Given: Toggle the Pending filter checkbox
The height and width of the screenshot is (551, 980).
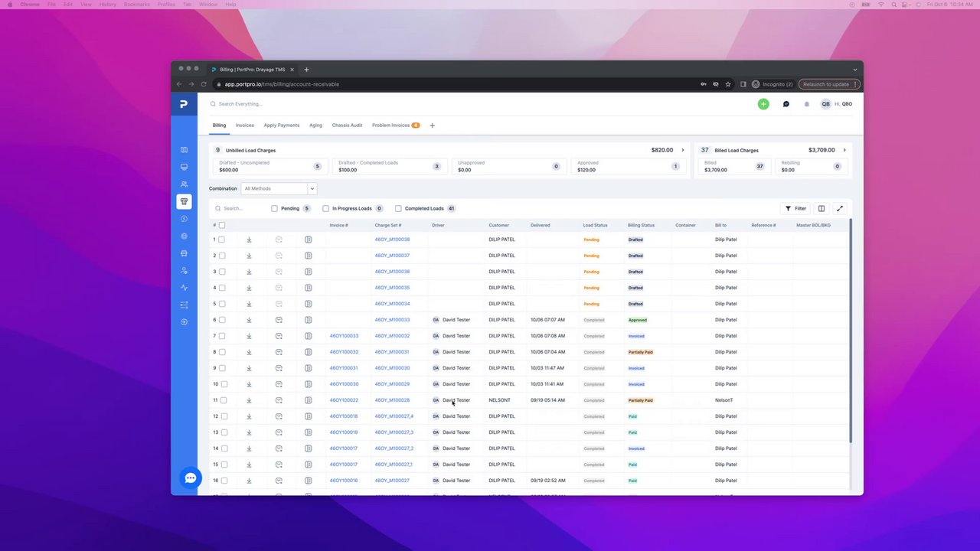Looking at the screenshot, I should coord(274,208).
